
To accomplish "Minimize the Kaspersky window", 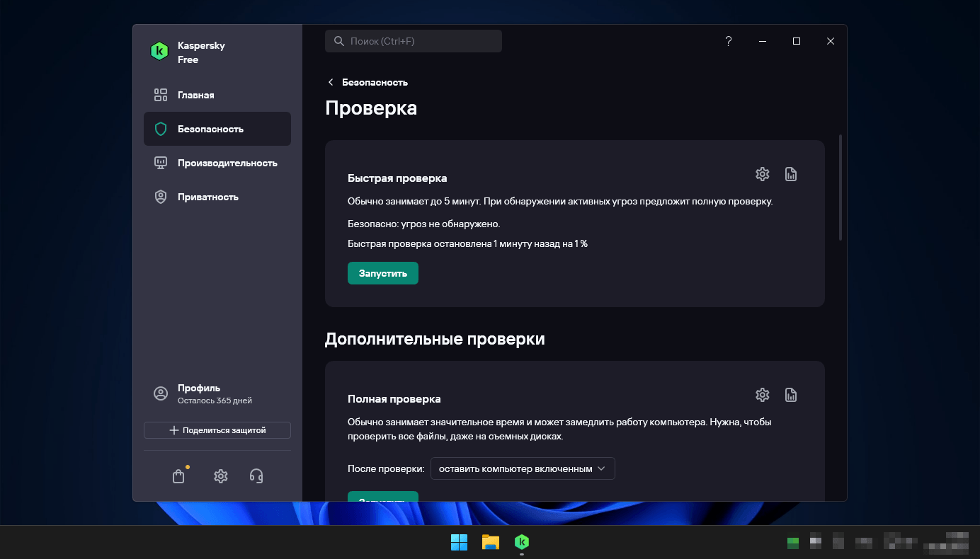I will pyautogui.click(x=763, y=41).
